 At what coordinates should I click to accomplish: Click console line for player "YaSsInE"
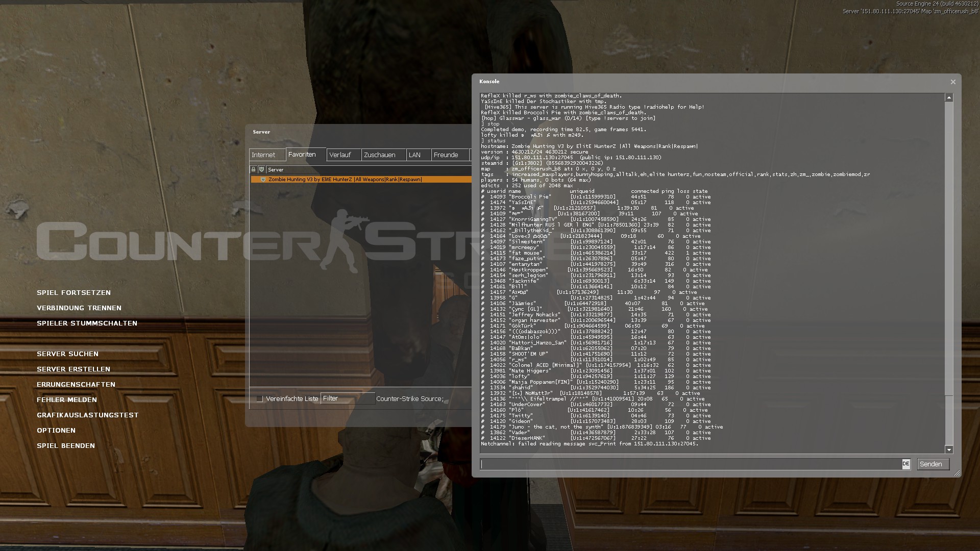tap(596, 203)
